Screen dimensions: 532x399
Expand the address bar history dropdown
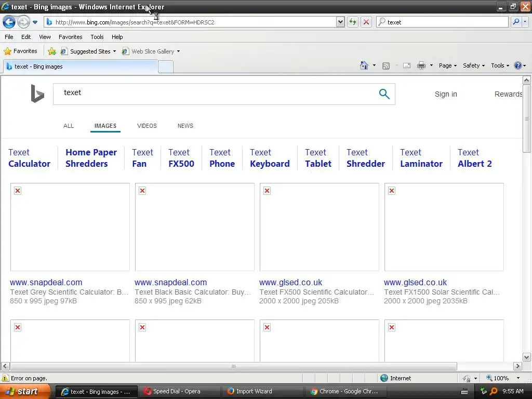click(x=340, y=22)
